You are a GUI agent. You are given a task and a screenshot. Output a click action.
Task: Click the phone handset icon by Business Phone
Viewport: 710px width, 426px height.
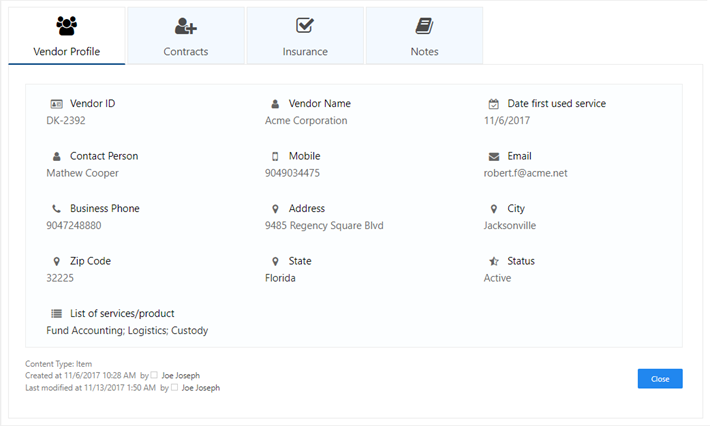click(56, 209)
